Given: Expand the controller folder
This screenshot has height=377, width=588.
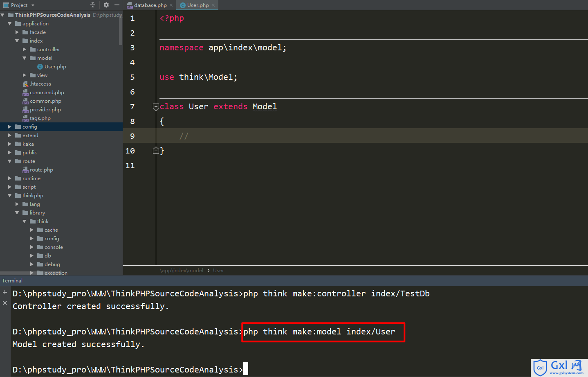Looking at the screenshot, I should point(25,50).
